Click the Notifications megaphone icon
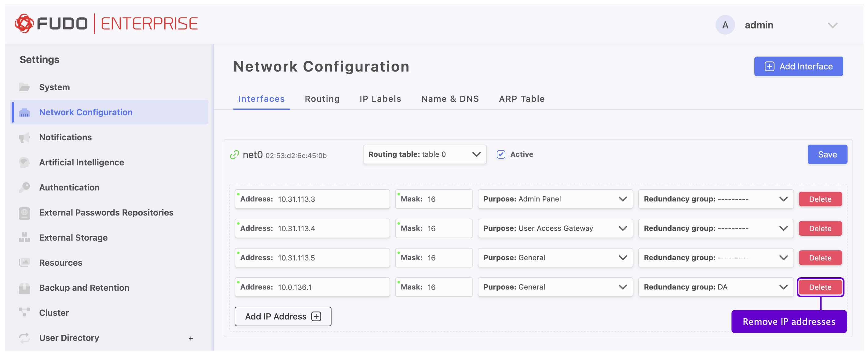The height and width of the screenshot is (358, 868). (24, 138)
